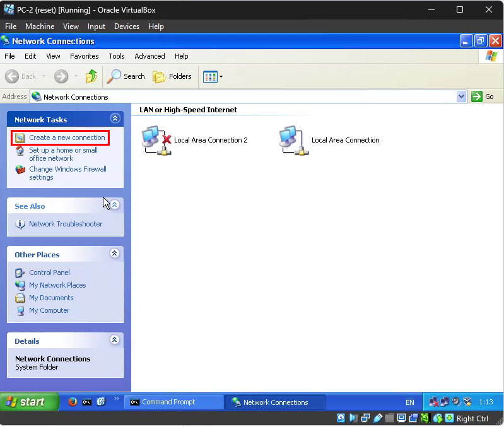Open the VirtualBox Input menu

pos(97,26)
